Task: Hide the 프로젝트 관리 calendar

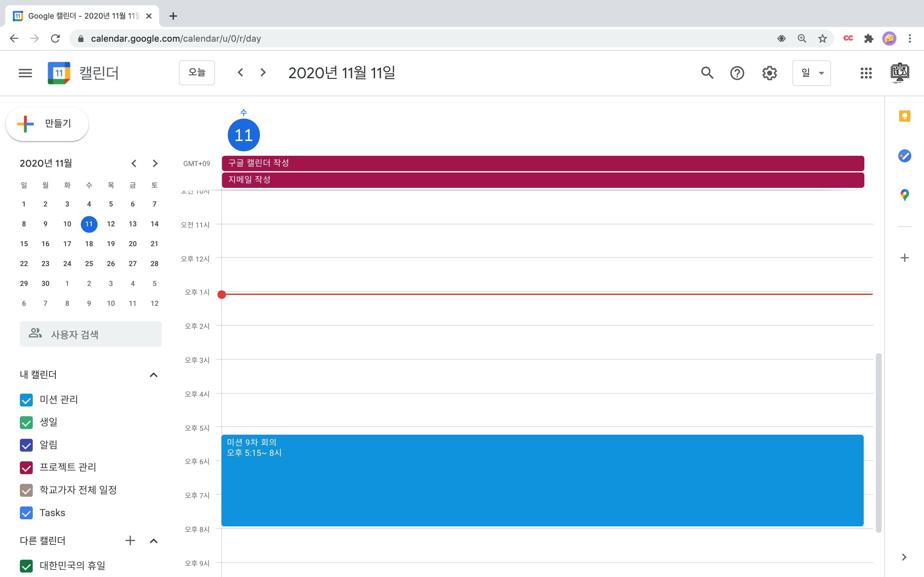Action: 26,467
